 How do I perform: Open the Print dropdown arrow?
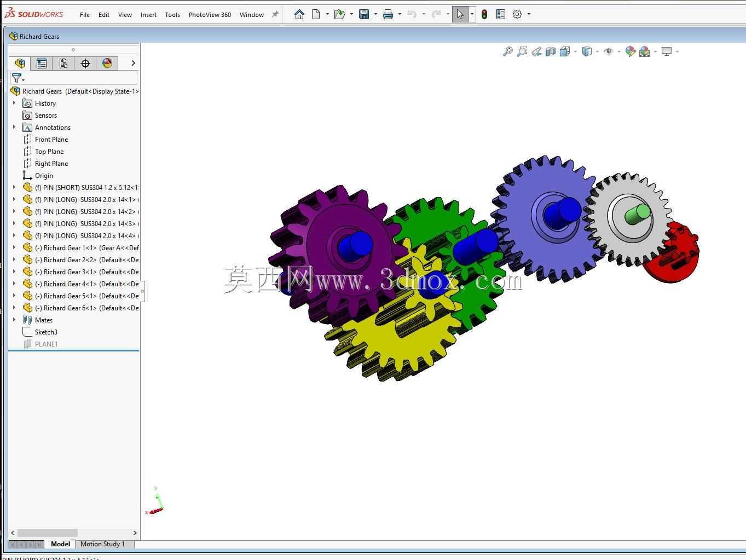point(400,14)
